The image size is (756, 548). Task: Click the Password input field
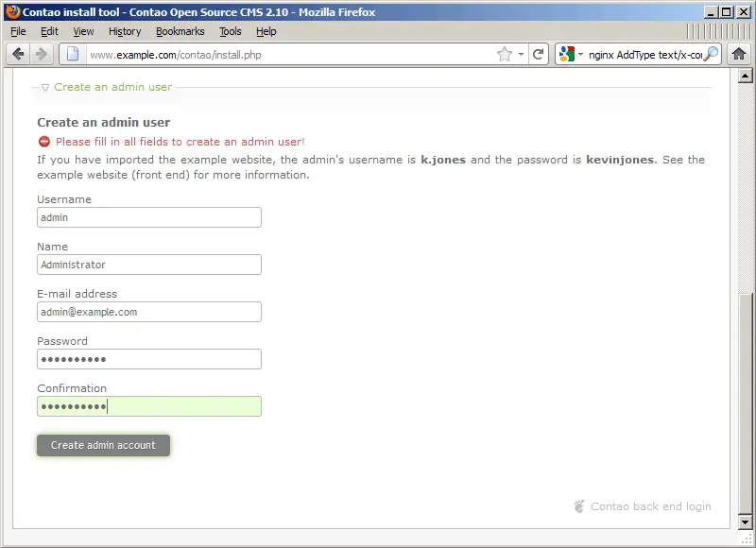click(x=148, y=359)
